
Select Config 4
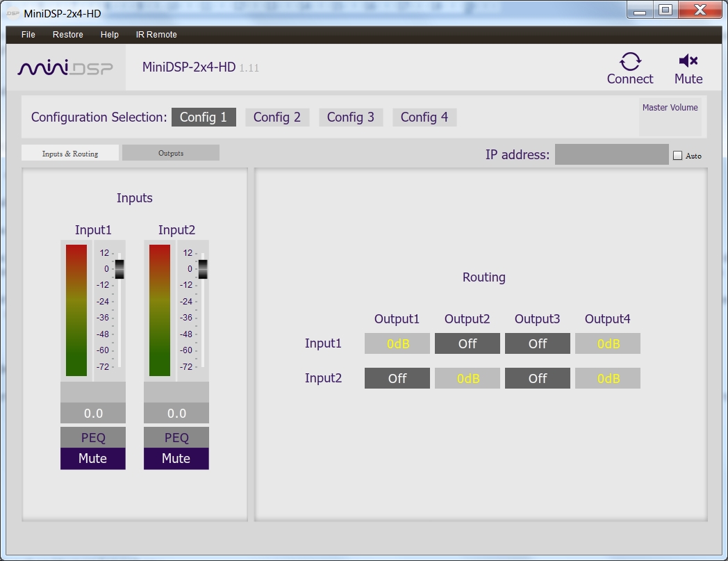tap(424, 117)
